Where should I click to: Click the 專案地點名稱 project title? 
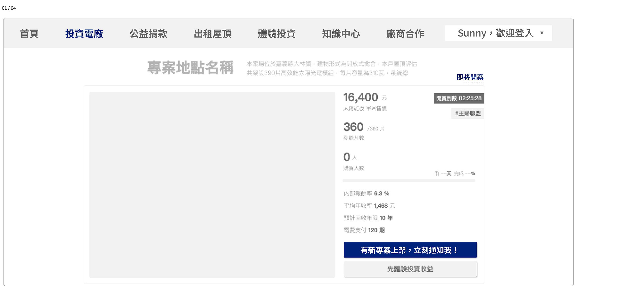pos(190,68)
